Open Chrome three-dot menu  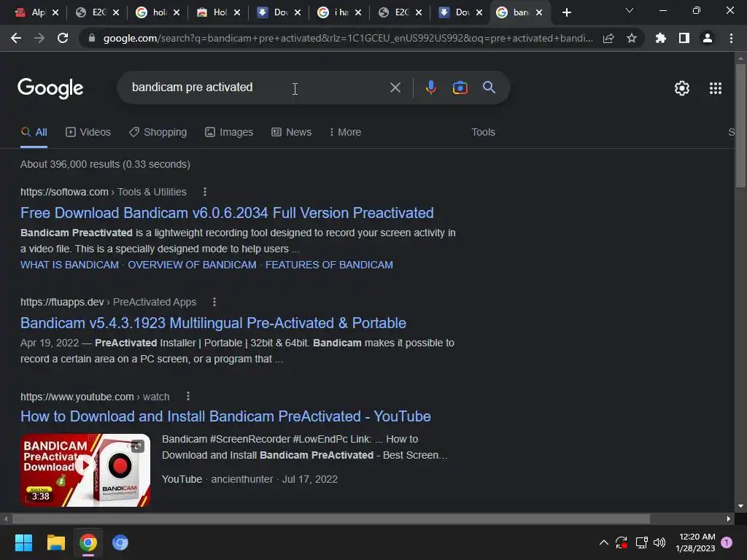731,38
